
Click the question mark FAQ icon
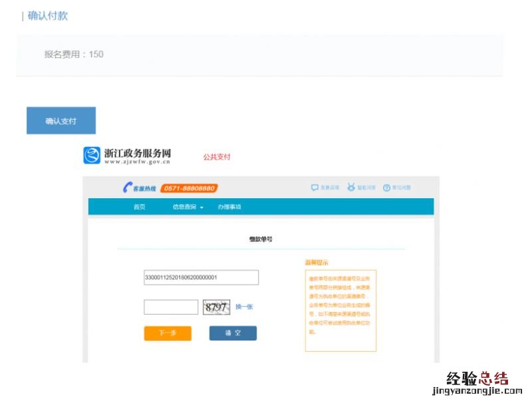(x=386, y=188)
